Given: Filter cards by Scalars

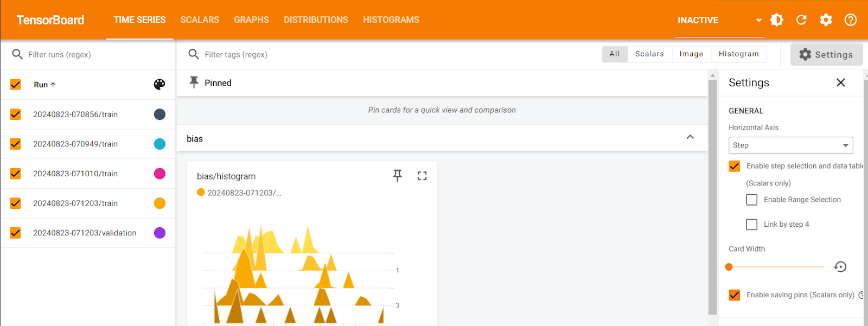Looking at the screenshot, I should point(649,54).
